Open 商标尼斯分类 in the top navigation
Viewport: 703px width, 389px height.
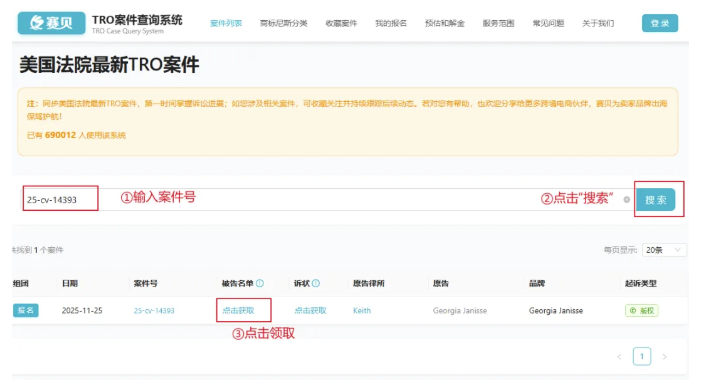(x=283, y=23)
